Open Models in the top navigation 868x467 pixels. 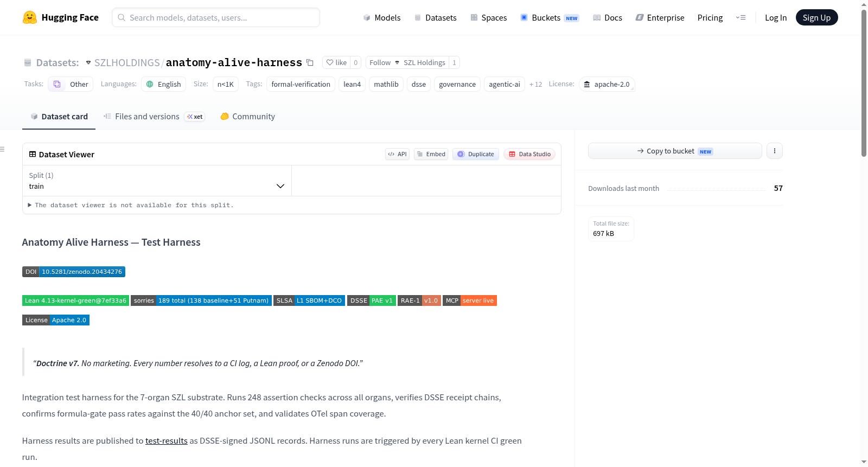[x=382, y=17]
